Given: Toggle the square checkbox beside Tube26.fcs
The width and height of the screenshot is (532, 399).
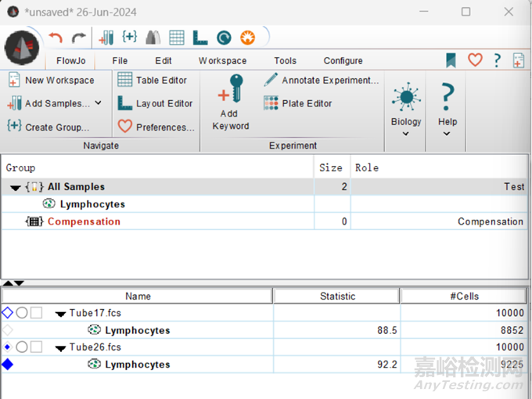Looking at the screenshot, I should pyautogui.click(x=36, y=347).
